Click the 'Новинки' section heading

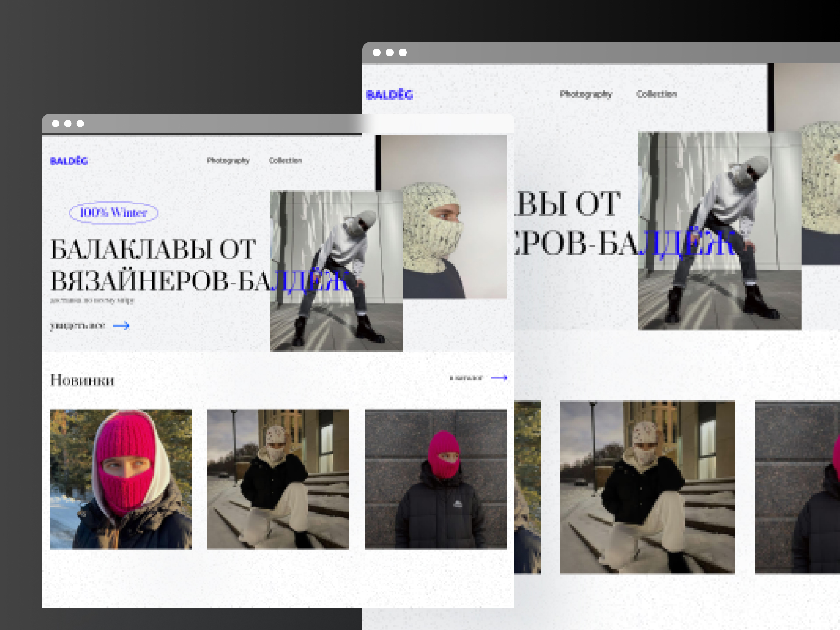(82, 380)
